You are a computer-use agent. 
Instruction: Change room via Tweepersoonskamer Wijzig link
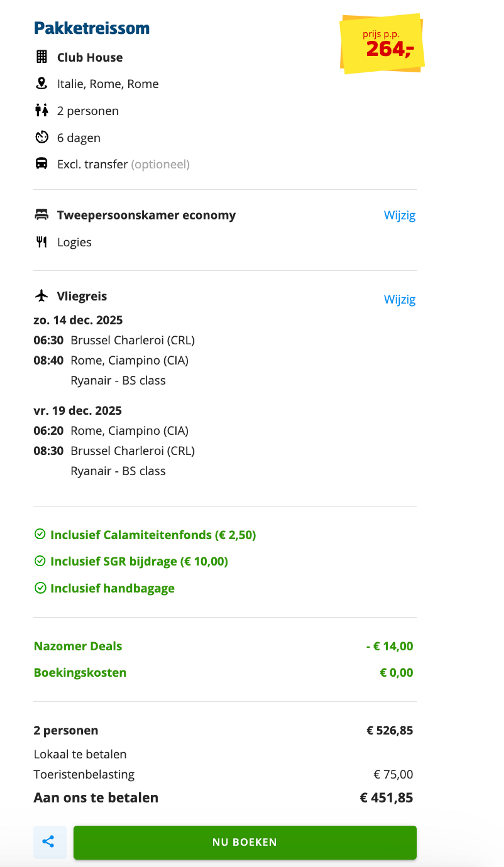click(399, 215)
